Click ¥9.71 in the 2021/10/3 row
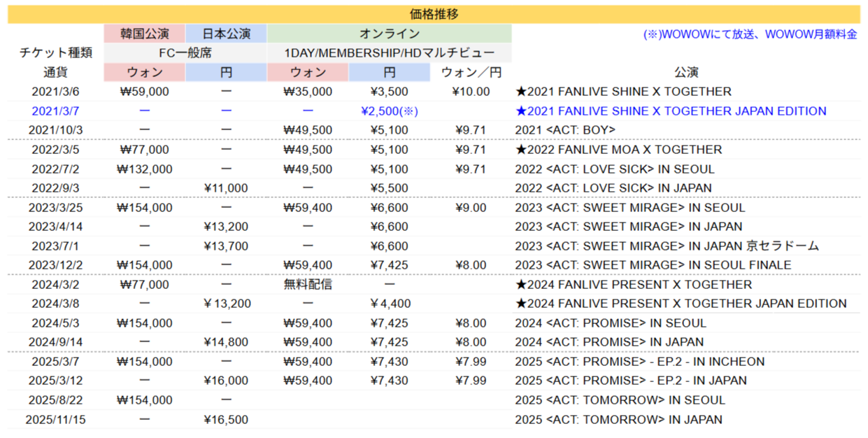The width and height of the screenshot is (868, 438). coord(471,130)
